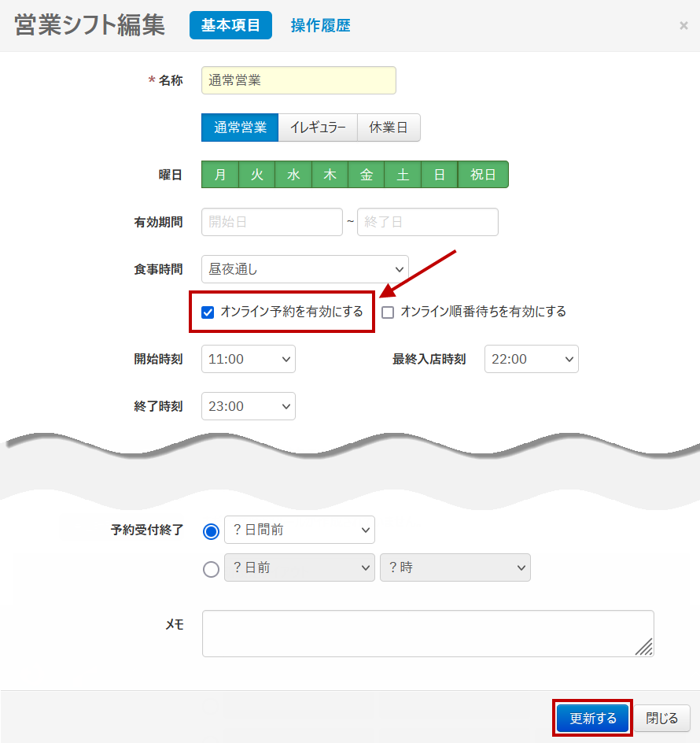The image size is (700, 743).
Task: Open the 操作履歴 tab
Action: [321, 26]
